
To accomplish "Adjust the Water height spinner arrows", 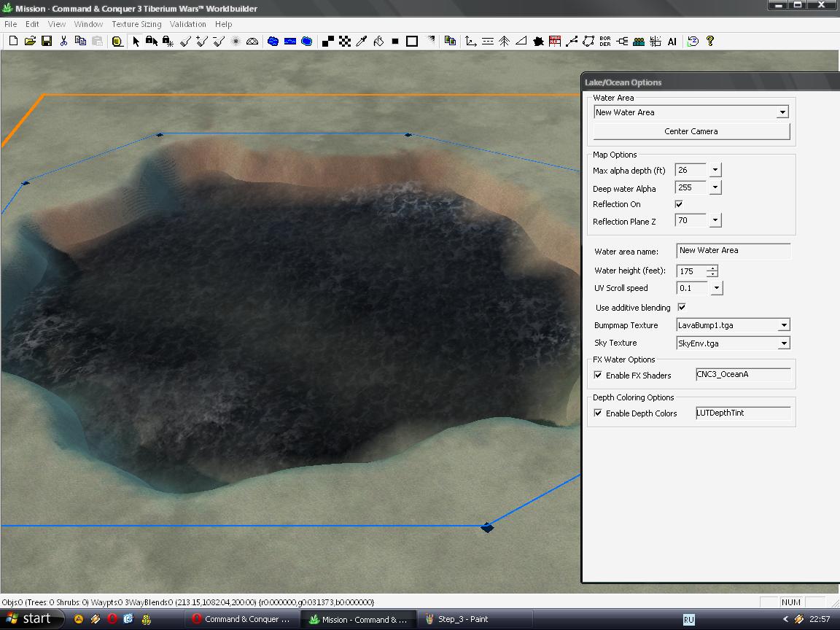I will point(712,271).
